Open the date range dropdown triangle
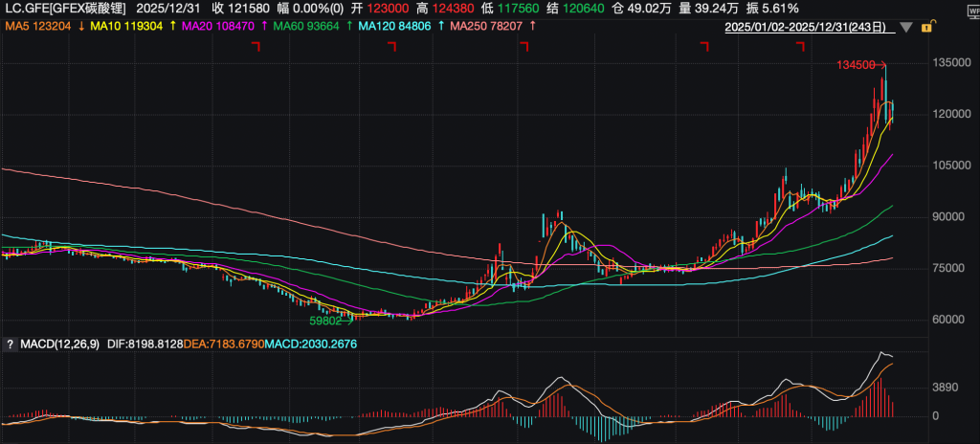 pyautogui.click(x=911, y=29)
